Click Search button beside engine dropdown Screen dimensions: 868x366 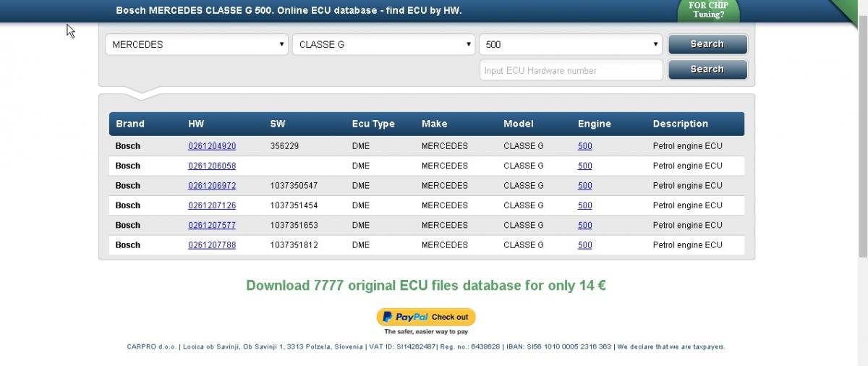[x=707, y=44]
